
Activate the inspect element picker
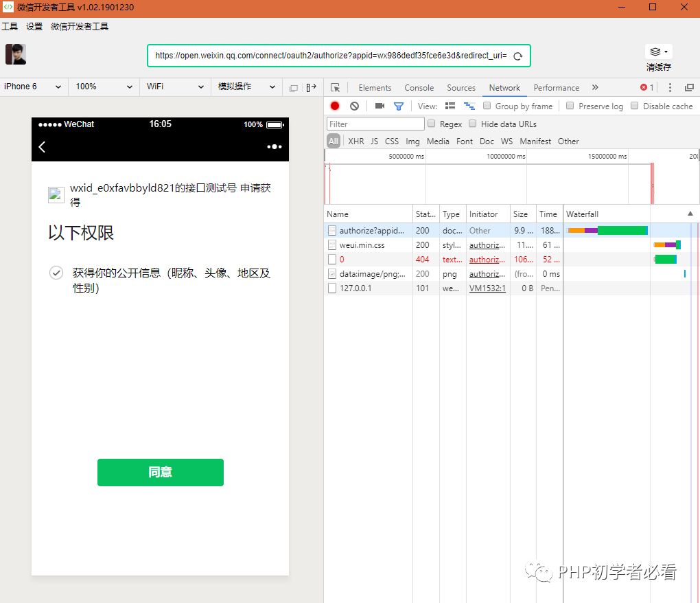(x=336, y=88)
